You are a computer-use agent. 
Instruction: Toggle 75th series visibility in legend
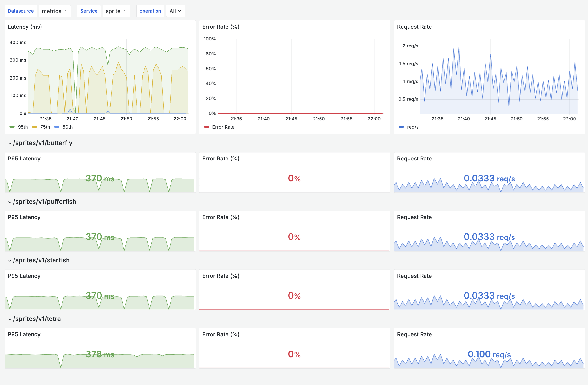point(45,127)
